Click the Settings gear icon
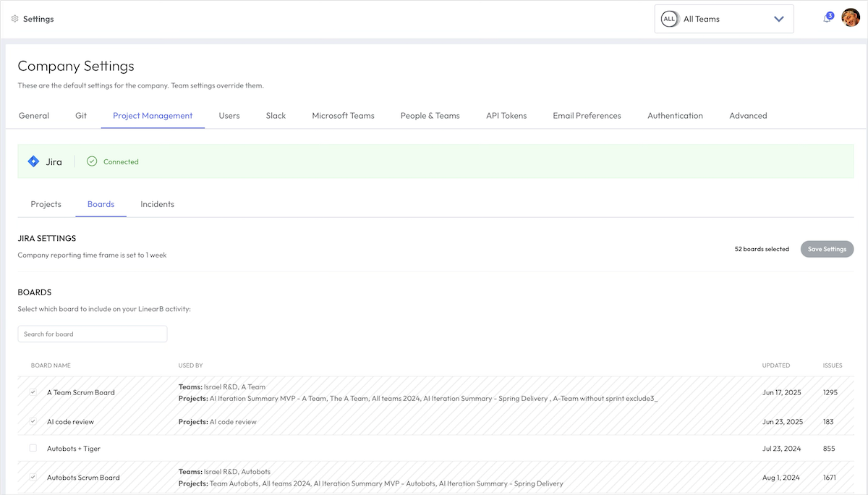 point(14,19)
